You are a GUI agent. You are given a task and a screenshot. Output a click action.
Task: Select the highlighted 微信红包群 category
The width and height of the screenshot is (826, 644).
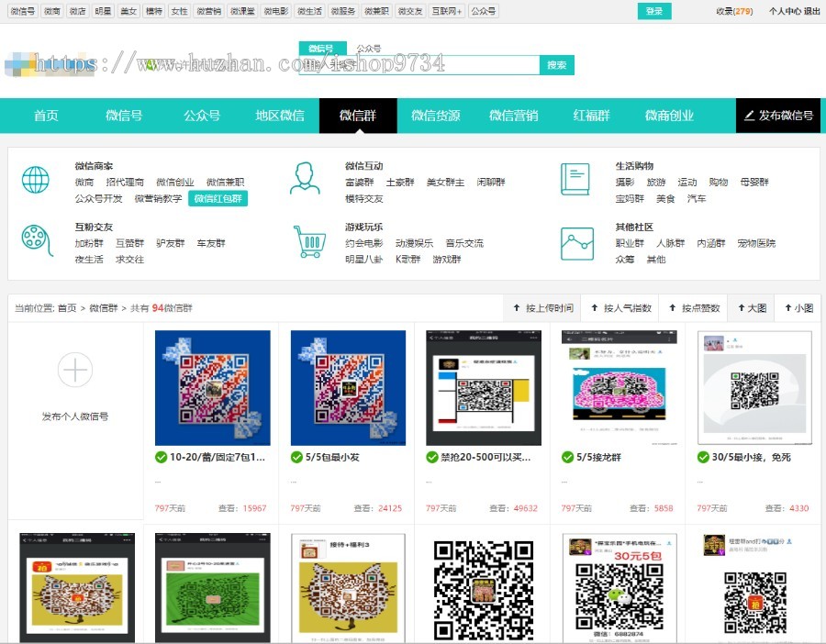(218, 198)
